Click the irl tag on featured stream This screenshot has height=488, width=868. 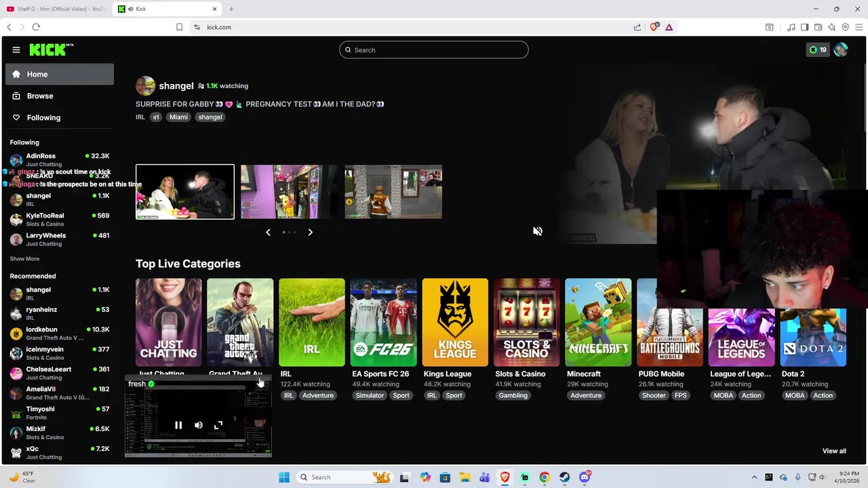[x=156, y=117]
